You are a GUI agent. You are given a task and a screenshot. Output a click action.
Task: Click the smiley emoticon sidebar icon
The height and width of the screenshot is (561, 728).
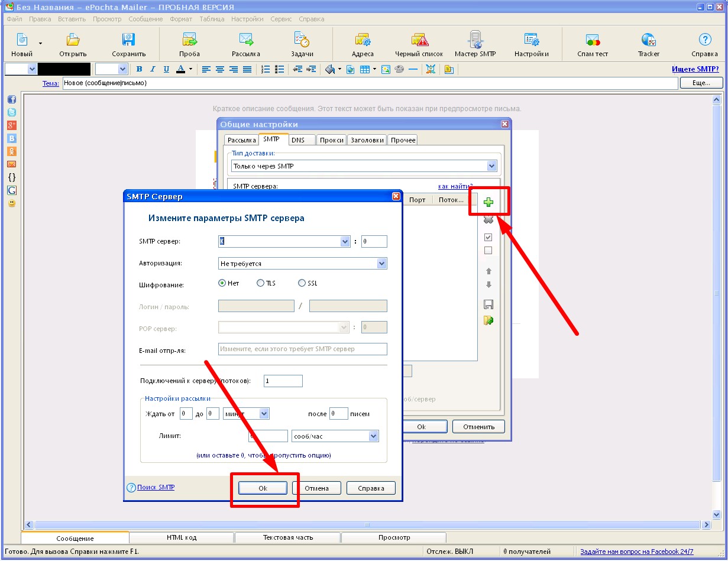pyautogui.click(x=11, y=203)
